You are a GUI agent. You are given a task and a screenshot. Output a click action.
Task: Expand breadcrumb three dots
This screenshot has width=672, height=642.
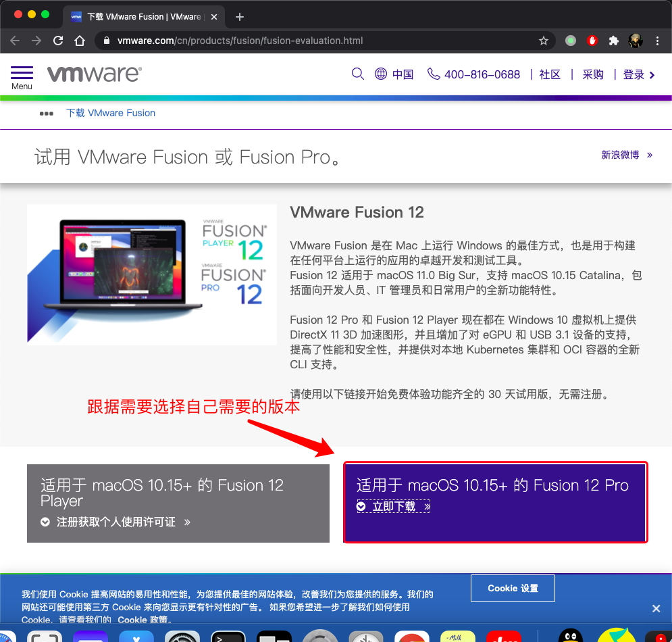47,114
